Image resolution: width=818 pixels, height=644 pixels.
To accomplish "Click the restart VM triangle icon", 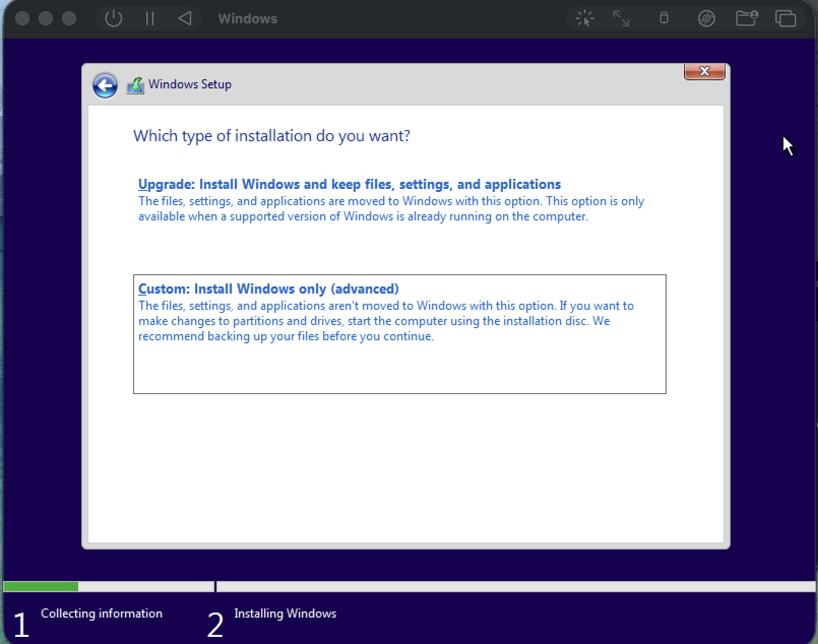I will point(185,18).
